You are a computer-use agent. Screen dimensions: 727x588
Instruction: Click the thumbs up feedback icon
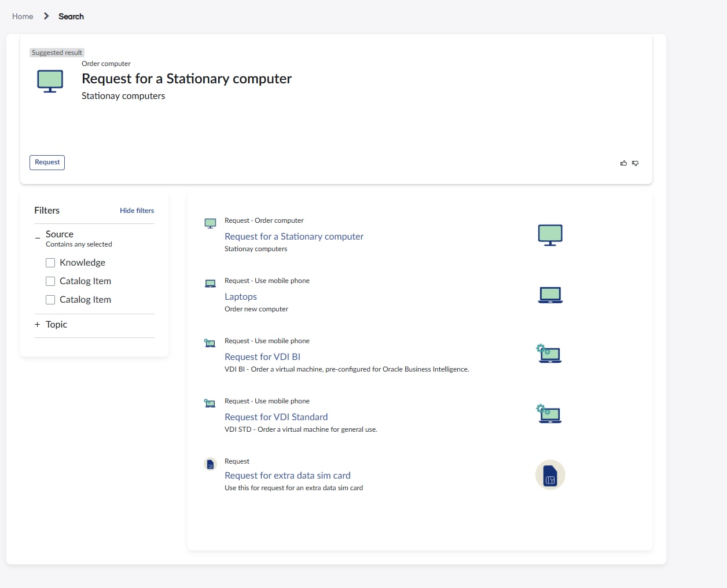[623, 163]
